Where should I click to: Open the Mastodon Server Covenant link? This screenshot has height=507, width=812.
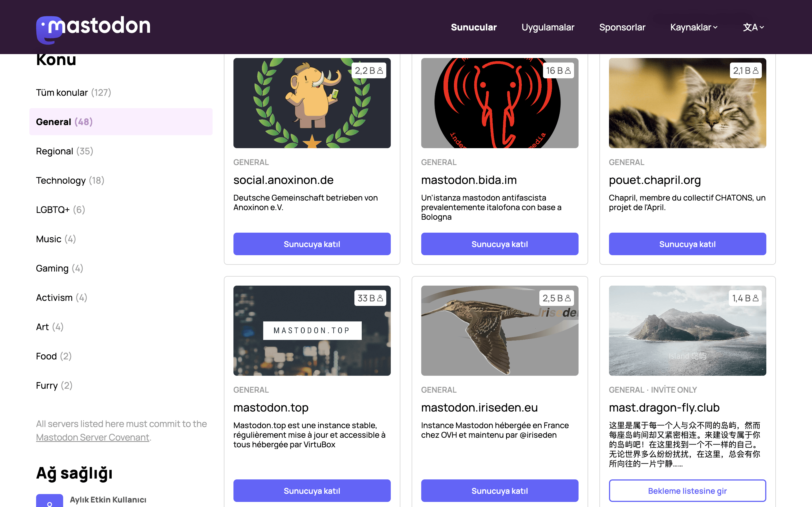92,437
